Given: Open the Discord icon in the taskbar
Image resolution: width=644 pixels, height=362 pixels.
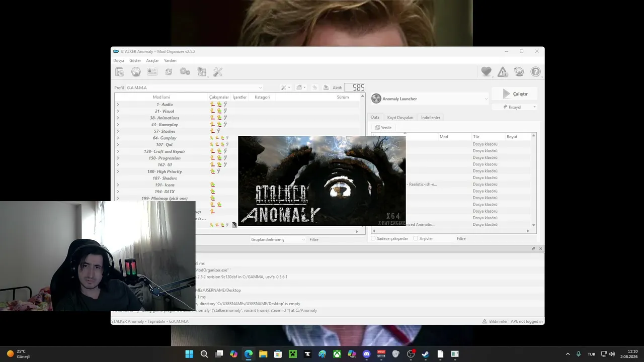Looking at the screenshot, I should [366, 354].
